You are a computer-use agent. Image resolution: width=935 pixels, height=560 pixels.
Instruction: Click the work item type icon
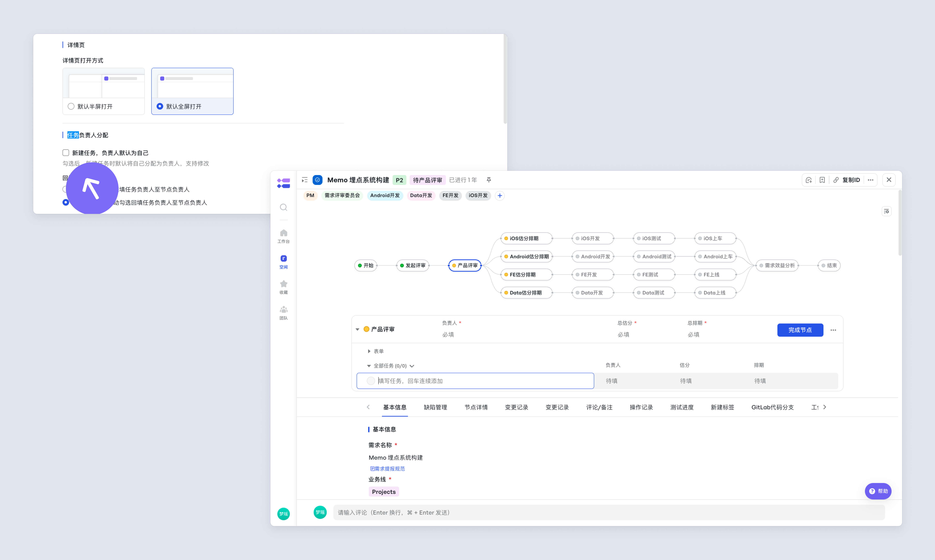(318, 180)
